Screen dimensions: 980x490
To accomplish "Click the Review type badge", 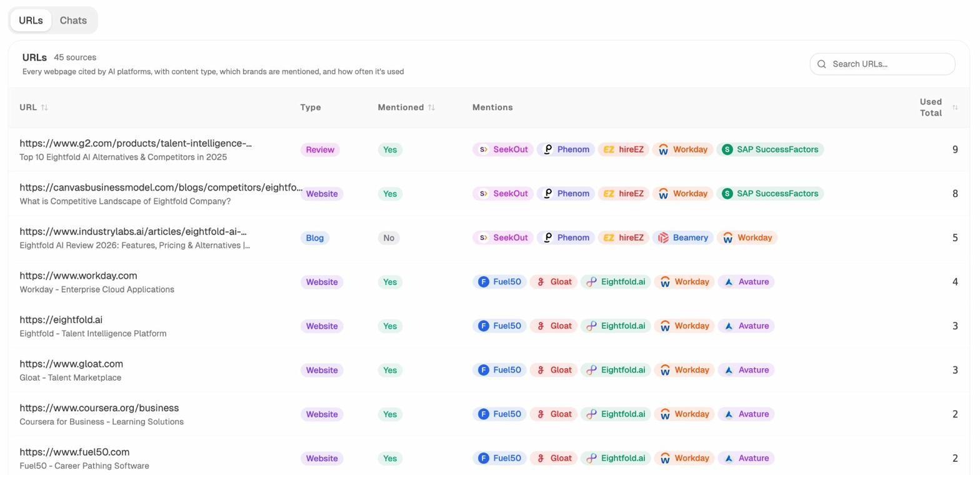I will click(x=320, y=150).
